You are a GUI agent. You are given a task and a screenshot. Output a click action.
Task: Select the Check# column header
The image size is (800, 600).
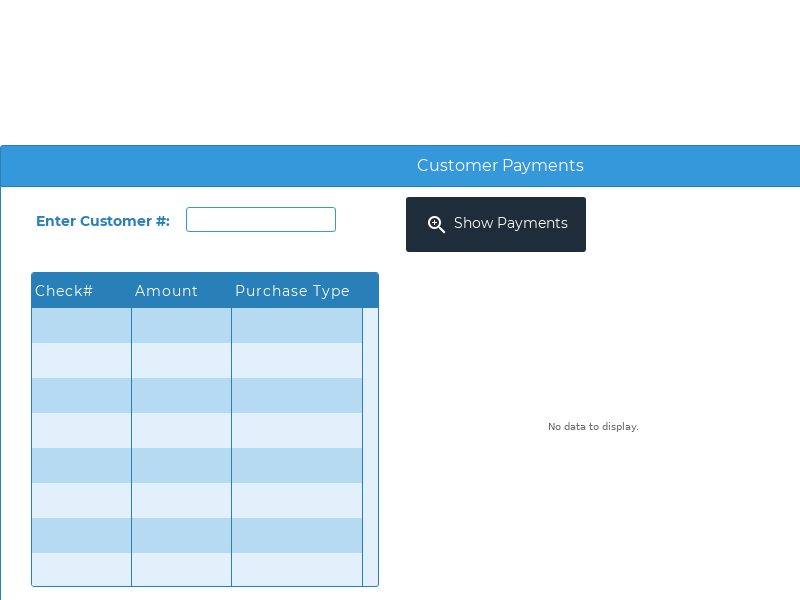pyautogui.click(x=64, y=291)
